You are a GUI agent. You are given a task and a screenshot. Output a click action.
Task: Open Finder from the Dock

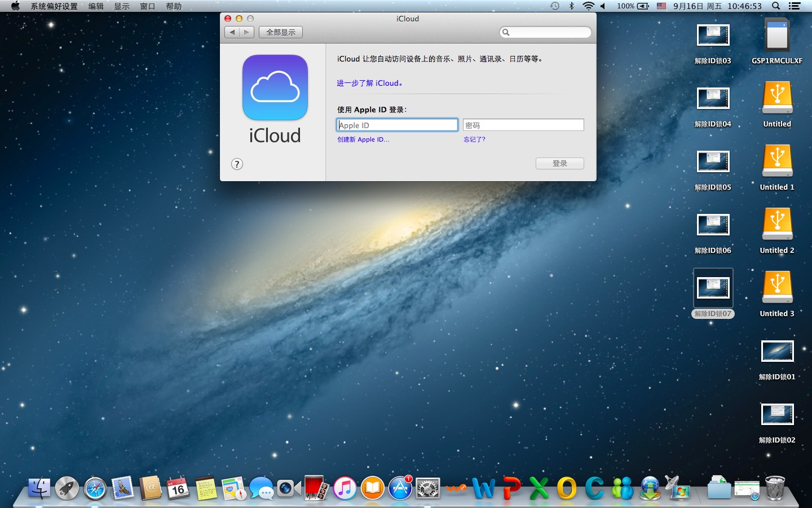pyautogui.click(x=39, y=488)
